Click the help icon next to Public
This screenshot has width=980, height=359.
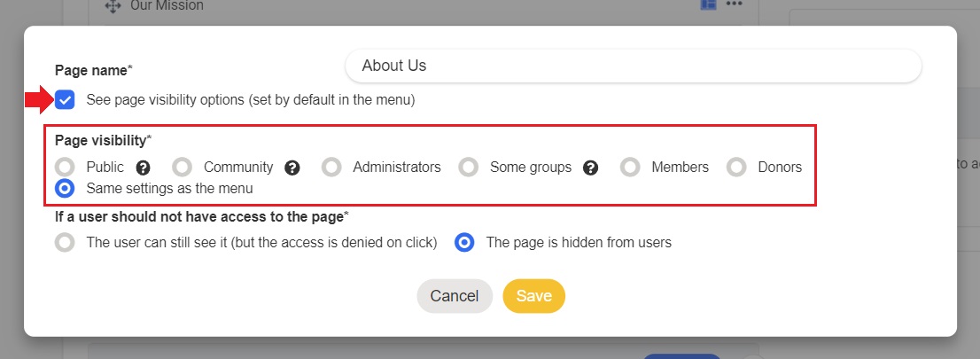(142, 167)
